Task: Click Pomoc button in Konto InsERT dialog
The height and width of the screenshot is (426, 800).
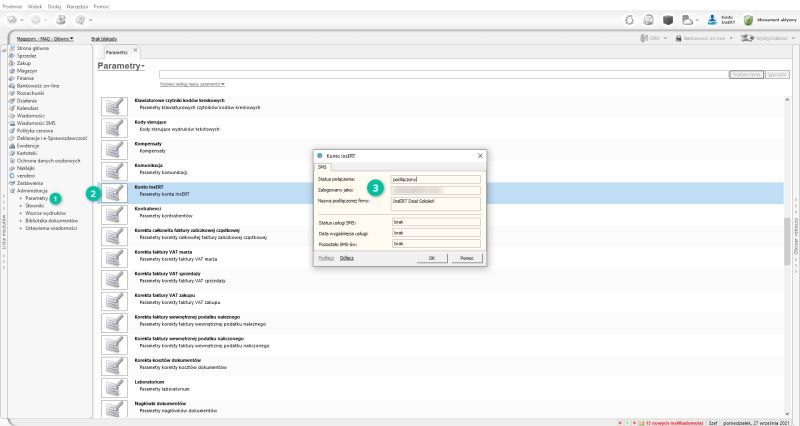Action: tap(467, 258)
